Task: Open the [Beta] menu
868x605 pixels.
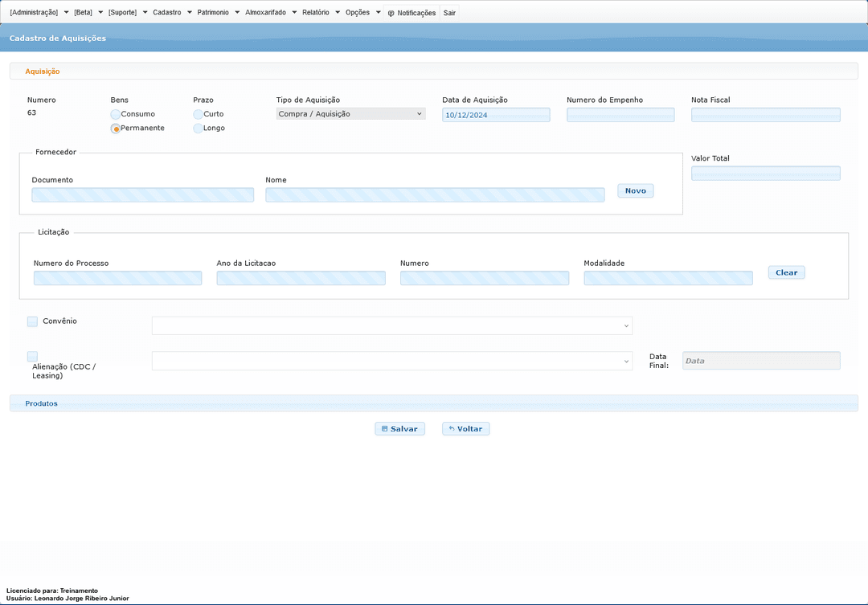Action: [83, 12]
